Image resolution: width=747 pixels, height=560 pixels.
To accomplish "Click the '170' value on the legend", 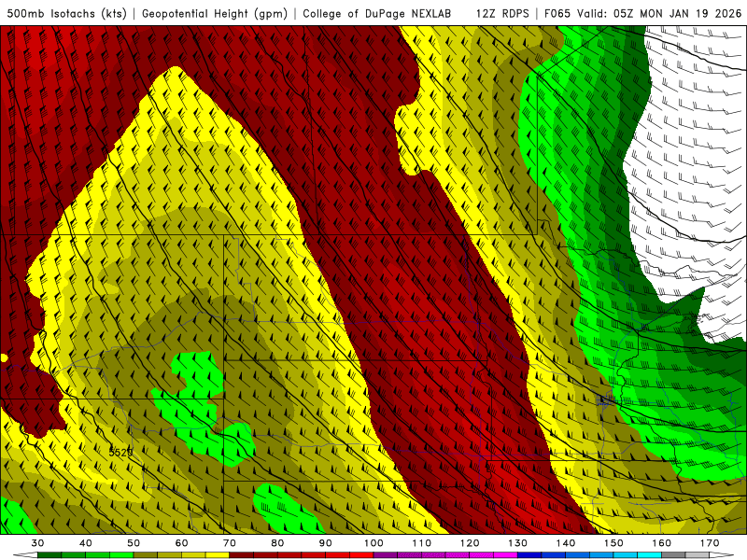I will click(710, 543).
